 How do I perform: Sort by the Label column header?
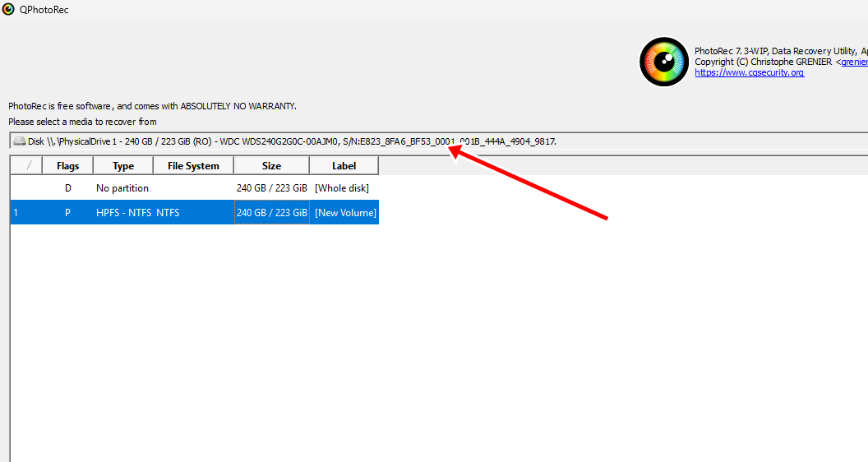pyautogui.click(x=344, y=165)
